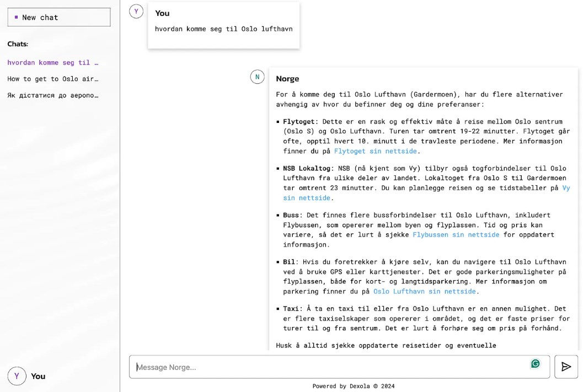The width and height of the screenshot is (584, 392).
Task: Open the 'Oslo Lufthavn sin nettside' link
Action: (x=424, y=292)
